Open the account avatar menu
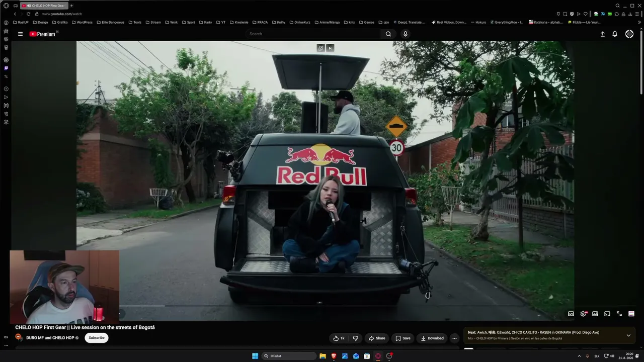This screenshot has width=644, height=362. pyautogui.click(x=629, y=34)
